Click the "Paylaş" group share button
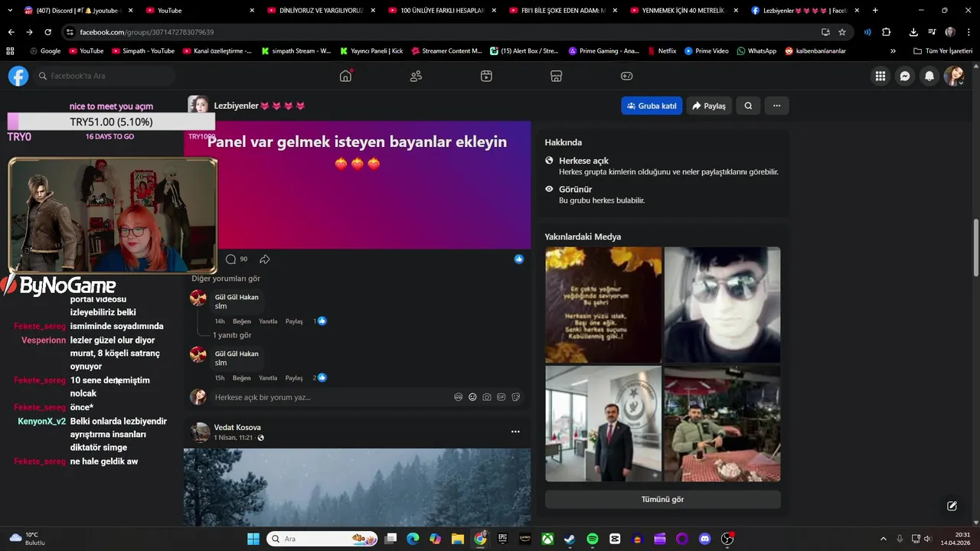The height and width of the screenshot is (551, 980). click(708, 106)
